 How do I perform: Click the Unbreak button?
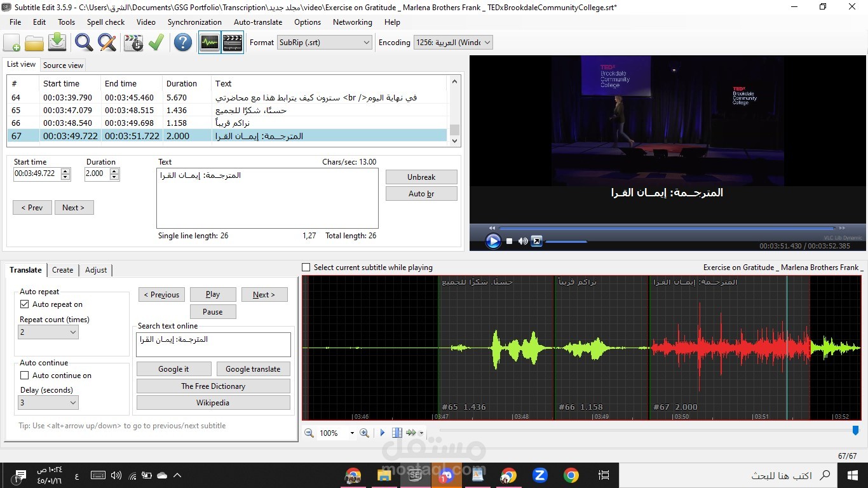[x=421, y=177]
